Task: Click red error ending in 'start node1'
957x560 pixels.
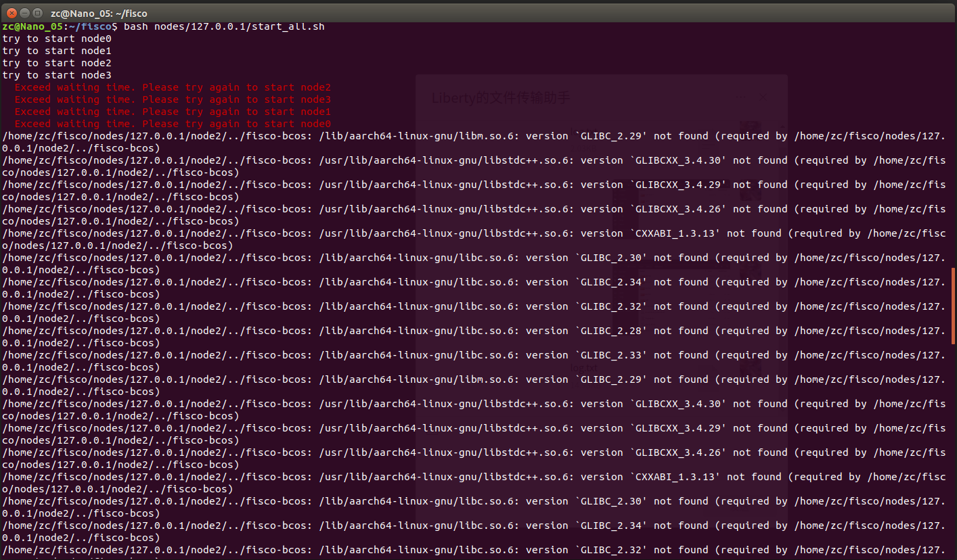Action: pyautogui.click(x=173, y=112)
